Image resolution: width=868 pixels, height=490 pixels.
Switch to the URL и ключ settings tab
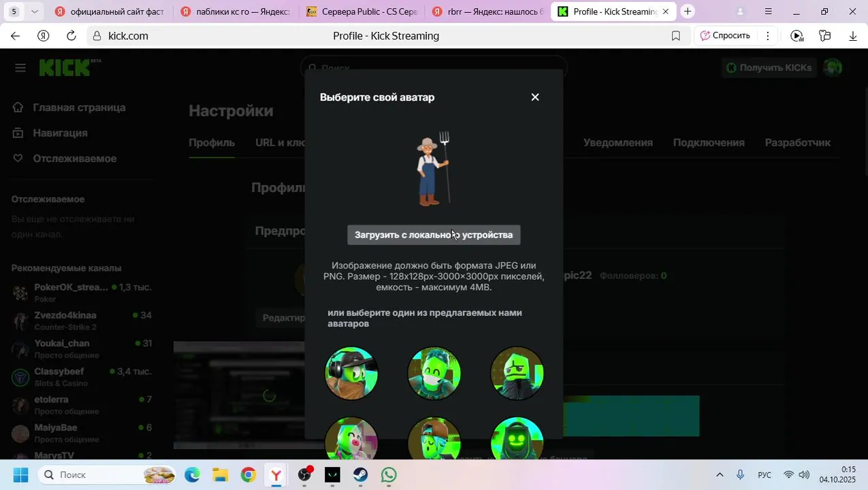click(x=280, y=142)
